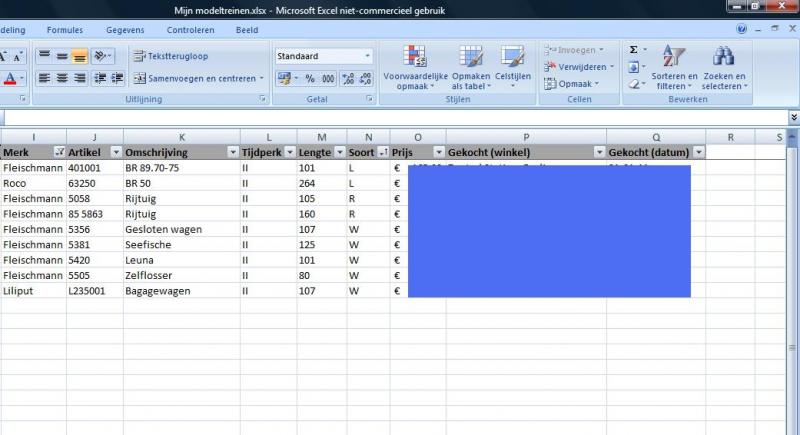Image resolution: width=800 pixels, height=435 pixels.
Task: Open the font color dropdown arrow
Action: [x=22, y=79]
